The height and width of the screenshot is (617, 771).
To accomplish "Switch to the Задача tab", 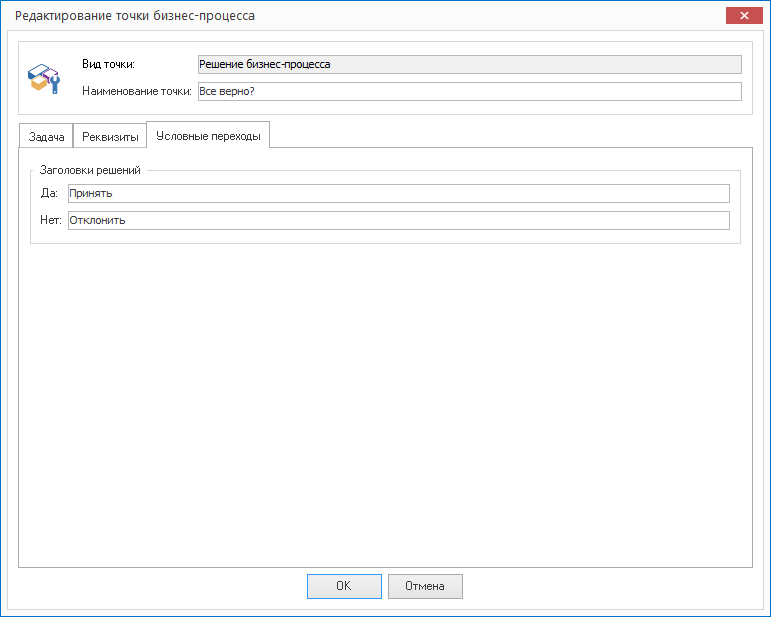I will click(46, 136).
